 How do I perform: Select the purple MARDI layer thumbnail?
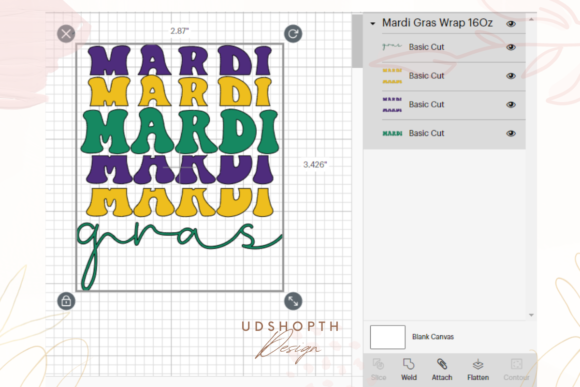392,105
